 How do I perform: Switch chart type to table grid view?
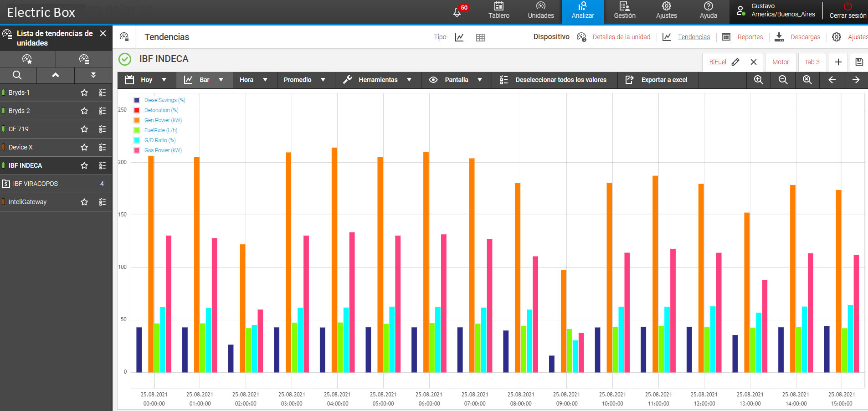tap(480, 37)
